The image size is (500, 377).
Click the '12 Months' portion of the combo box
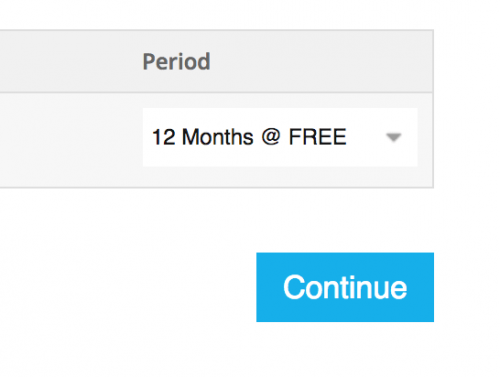click(x=202, y=137)
